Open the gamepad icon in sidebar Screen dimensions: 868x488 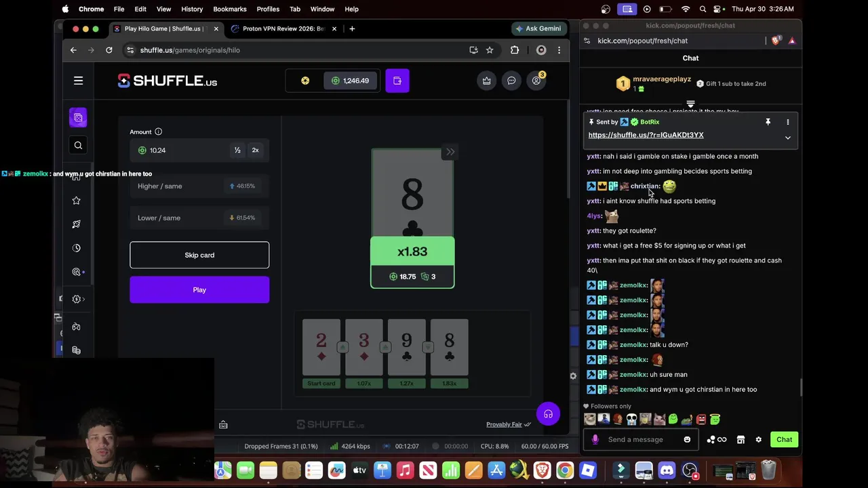click(76, 327)
